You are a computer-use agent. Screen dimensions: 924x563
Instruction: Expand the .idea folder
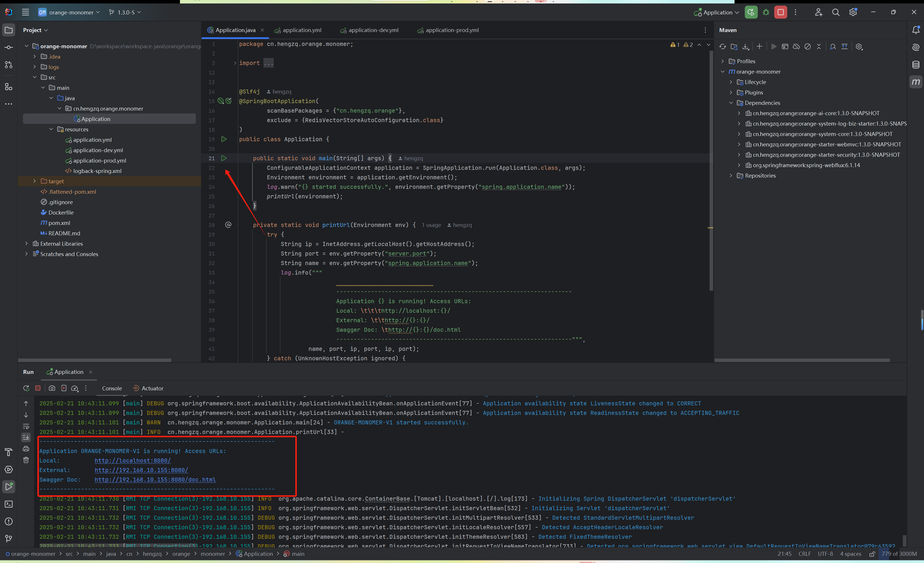pos(34,57)
